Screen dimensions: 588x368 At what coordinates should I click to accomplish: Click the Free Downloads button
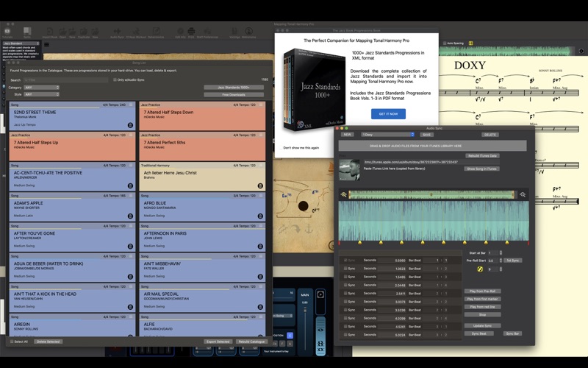234,95
